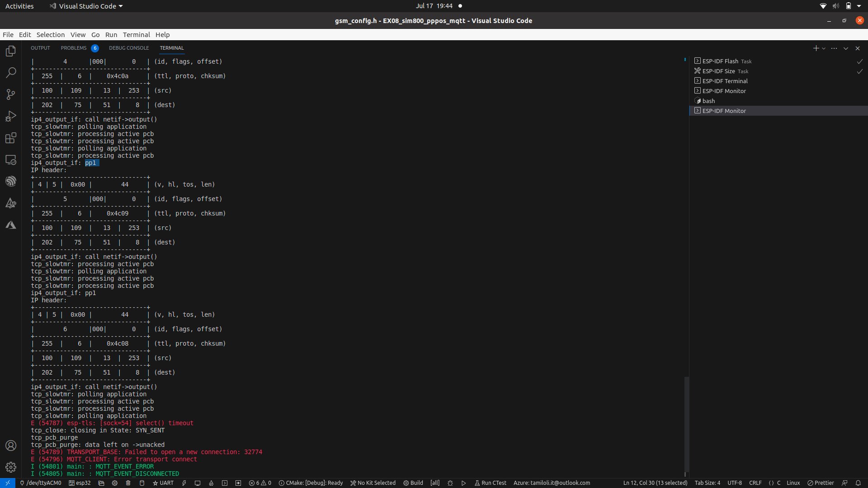The height and width of the screenshot is (488, 868).
Task: Open the Terminal menu
Action: tap(136, 35)
